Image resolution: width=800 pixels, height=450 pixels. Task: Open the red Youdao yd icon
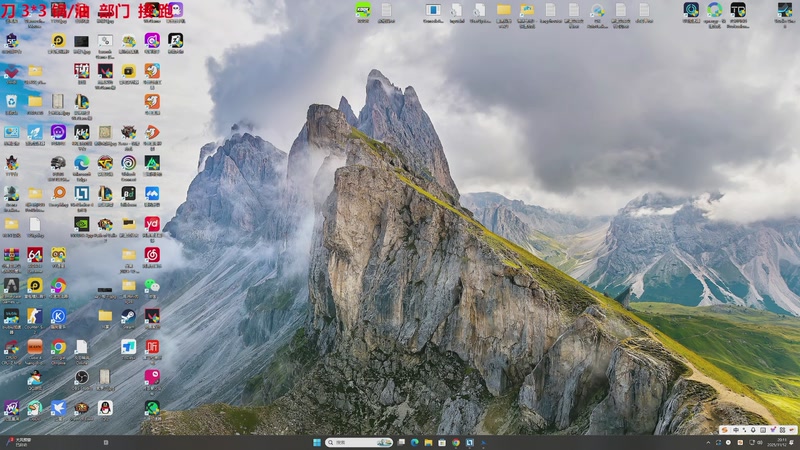pos(152,224)
